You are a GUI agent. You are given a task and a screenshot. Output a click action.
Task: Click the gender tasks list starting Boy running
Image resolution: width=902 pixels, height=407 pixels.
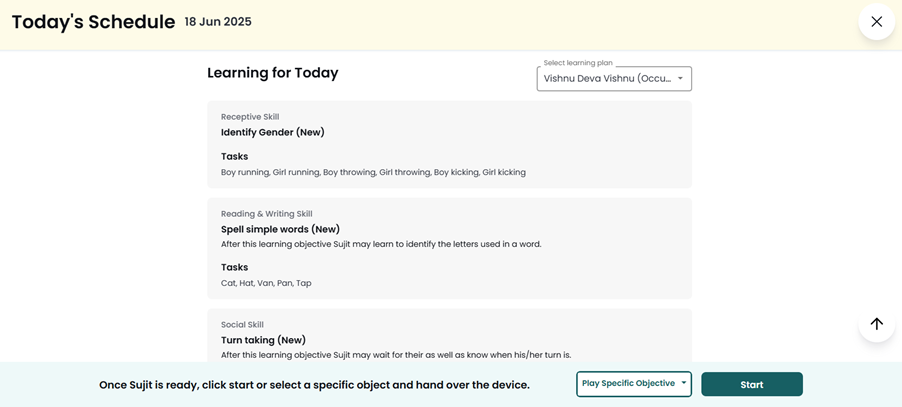(x=373, y=172)
